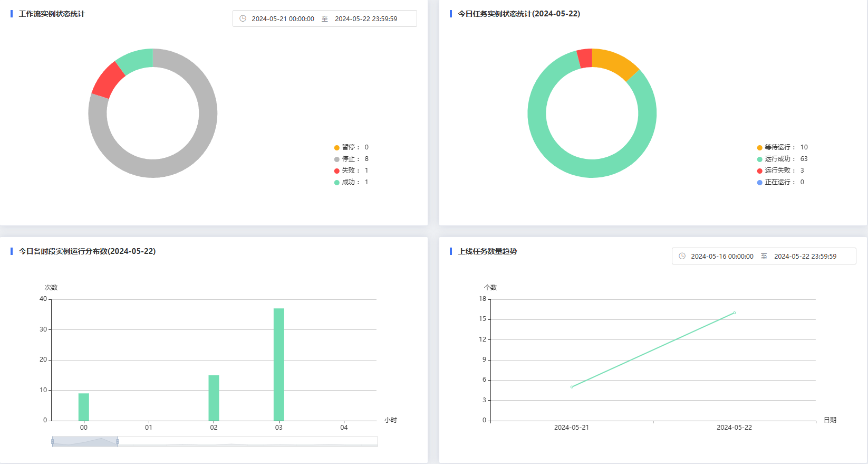Click the bar for hour 02
Image resolution: width=868 pixels, height=464 pixels.
pyautogui.click(x=214, y=398)
